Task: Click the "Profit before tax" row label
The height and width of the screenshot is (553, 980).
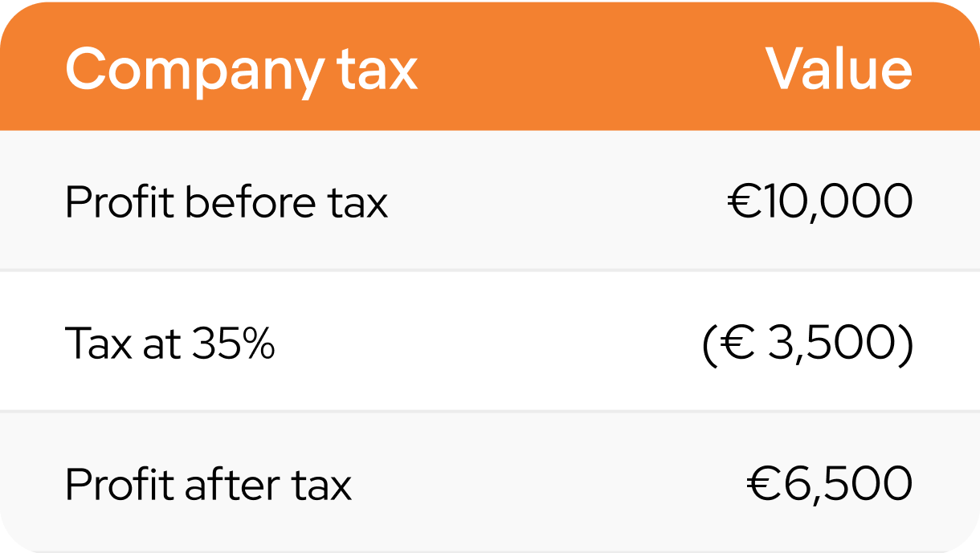Action: click(226, 202)
